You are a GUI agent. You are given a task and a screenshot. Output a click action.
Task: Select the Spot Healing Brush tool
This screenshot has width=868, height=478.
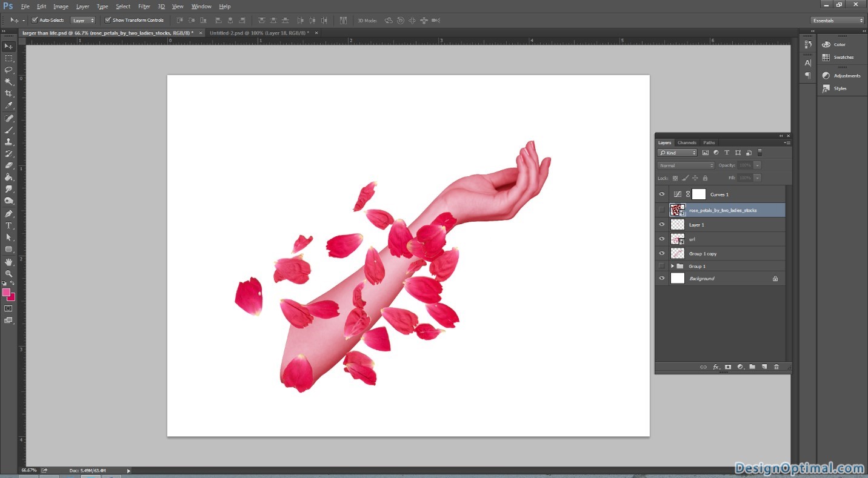(x=8, y=118)
